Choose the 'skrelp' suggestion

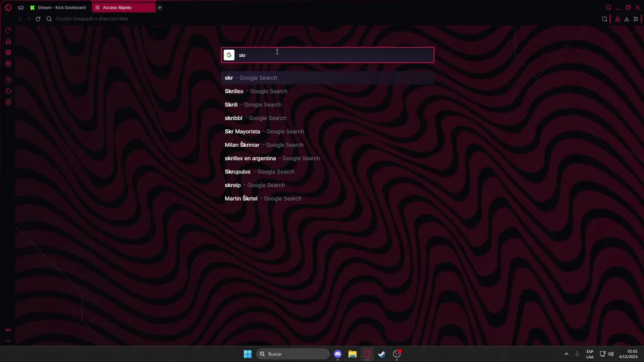(x=328, y=185)
